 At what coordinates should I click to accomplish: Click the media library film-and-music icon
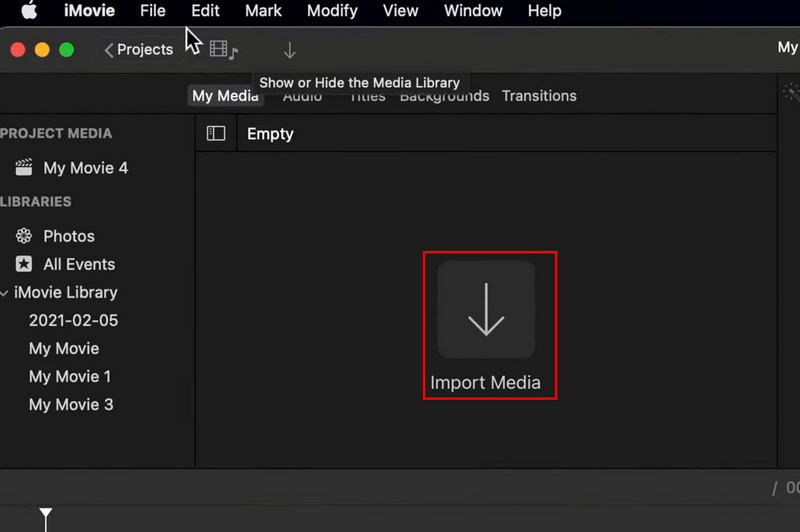pos(223,50)
